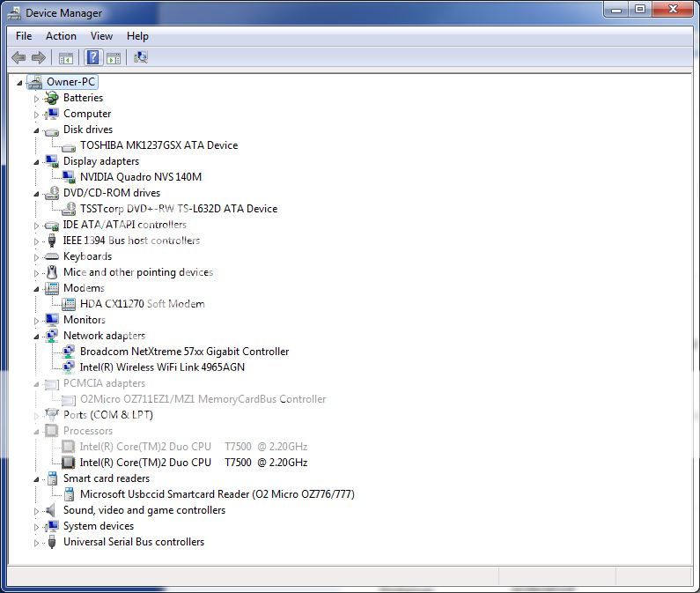
Task: Select the greyed-out Intel Core2 Duo T7500 entry
Action: pyautogui.click(x=194, y=447)
